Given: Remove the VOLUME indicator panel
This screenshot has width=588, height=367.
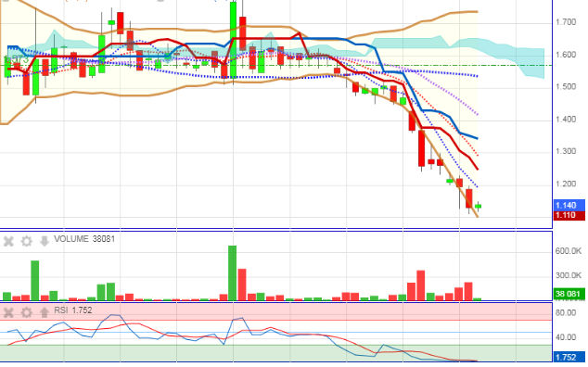Looking at the screenshot, I should (8, 241).
